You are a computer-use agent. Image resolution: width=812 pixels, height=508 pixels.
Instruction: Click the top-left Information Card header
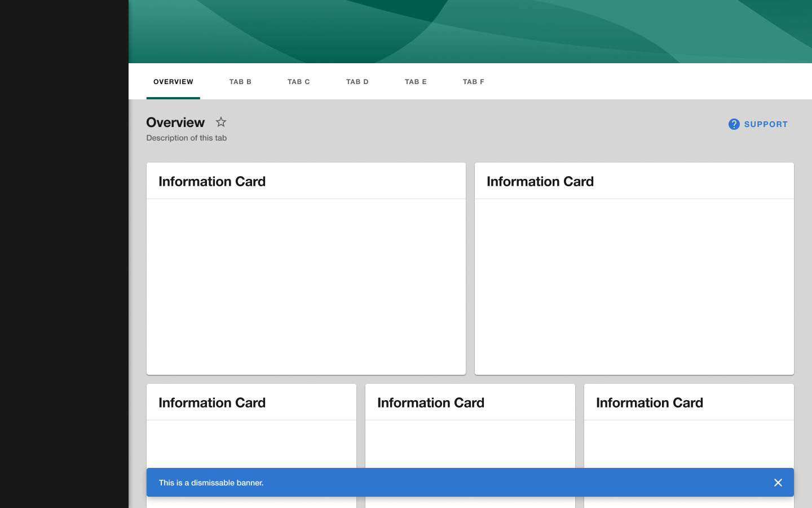[212, 181]
